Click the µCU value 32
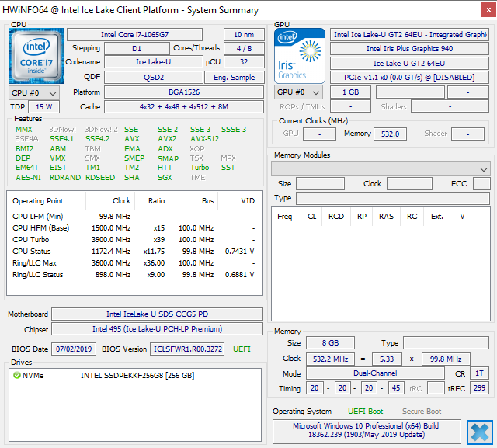 [x=244, y=62]
